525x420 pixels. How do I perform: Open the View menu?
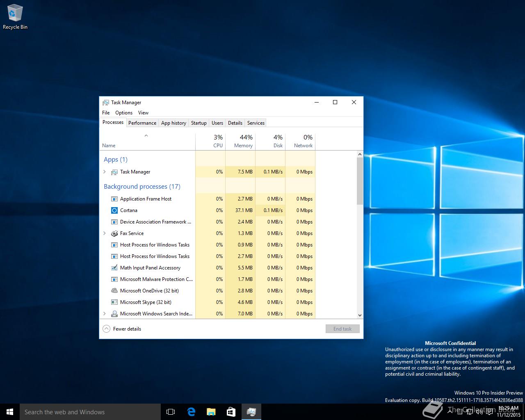tap(143, 113)
